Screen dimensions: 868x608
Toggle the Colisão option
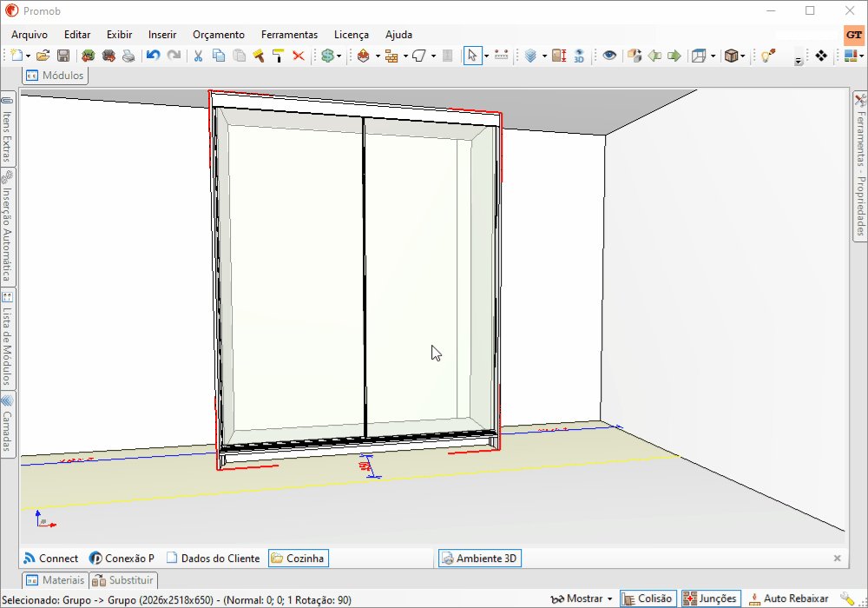tap(647, 598)
